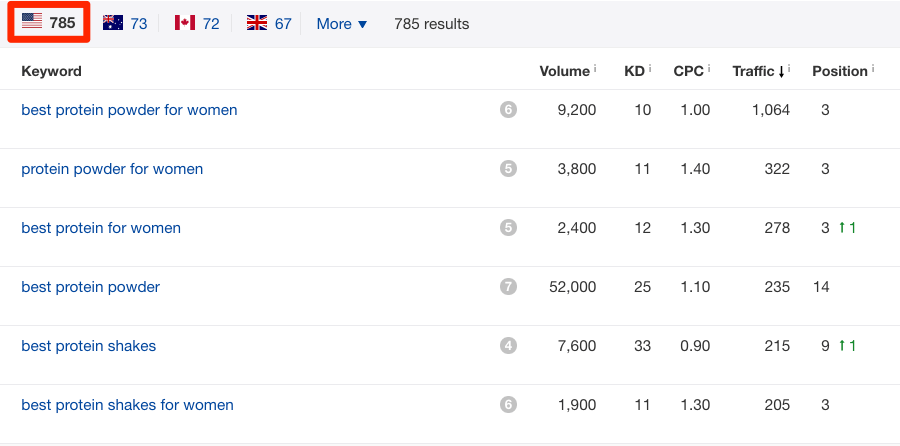Open keyword best protein for women
The image size is (900, 446).
point(101,228)
